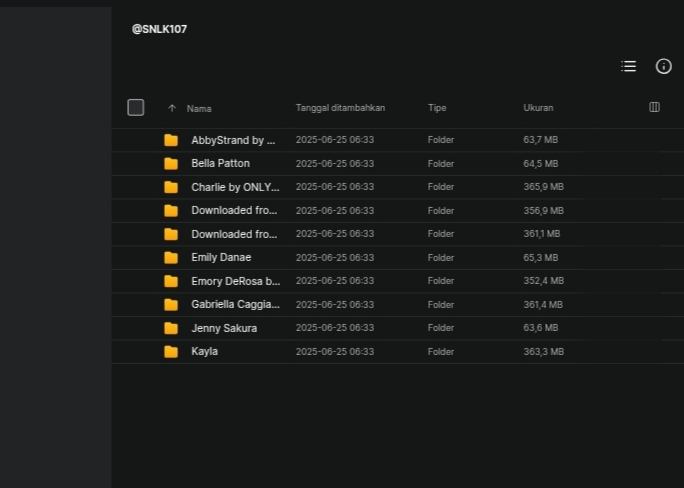Image resolution: width=684 pixels, height=488 pixels.
Task: Click the 63,7 MB size value
Action: coord(540,140)
